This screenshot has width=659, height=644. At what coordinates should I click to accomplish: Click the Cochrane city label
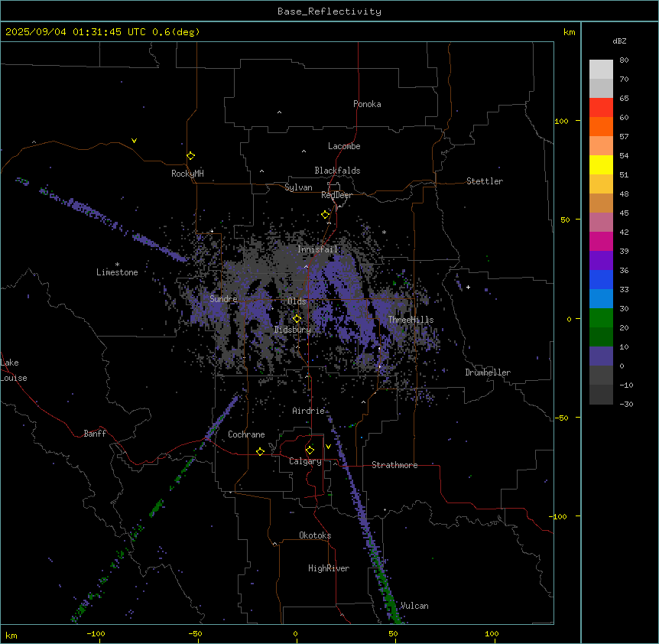click(x=246, y=434)
